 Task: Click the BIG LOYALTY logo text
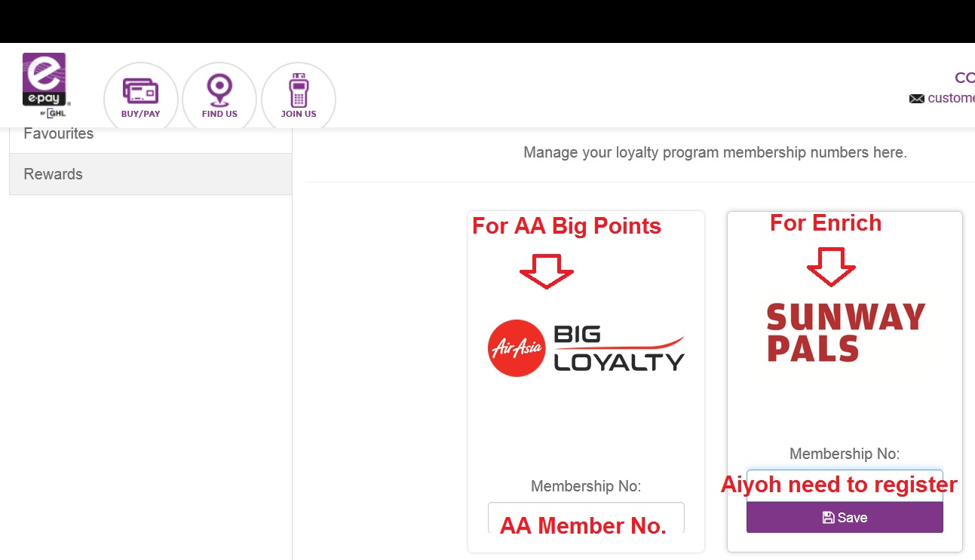pyautogui.click(x=618, y=348)
